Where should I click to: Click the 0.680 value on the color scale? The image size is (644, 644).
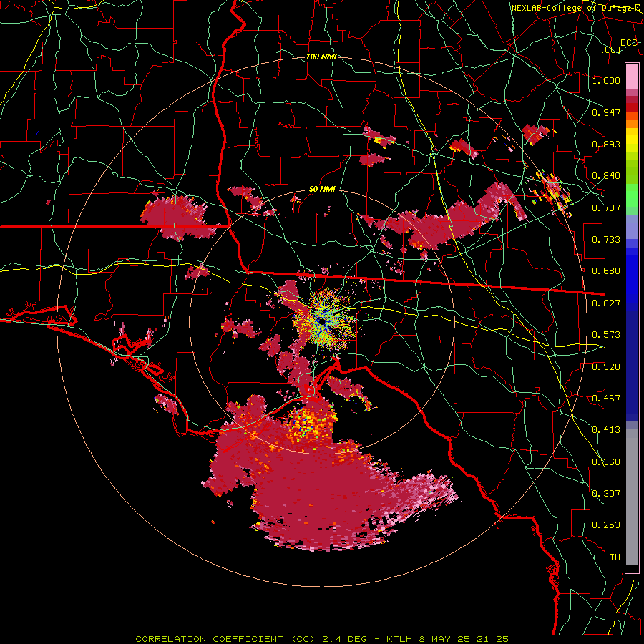pyautogui.click(x=606, y=271)
